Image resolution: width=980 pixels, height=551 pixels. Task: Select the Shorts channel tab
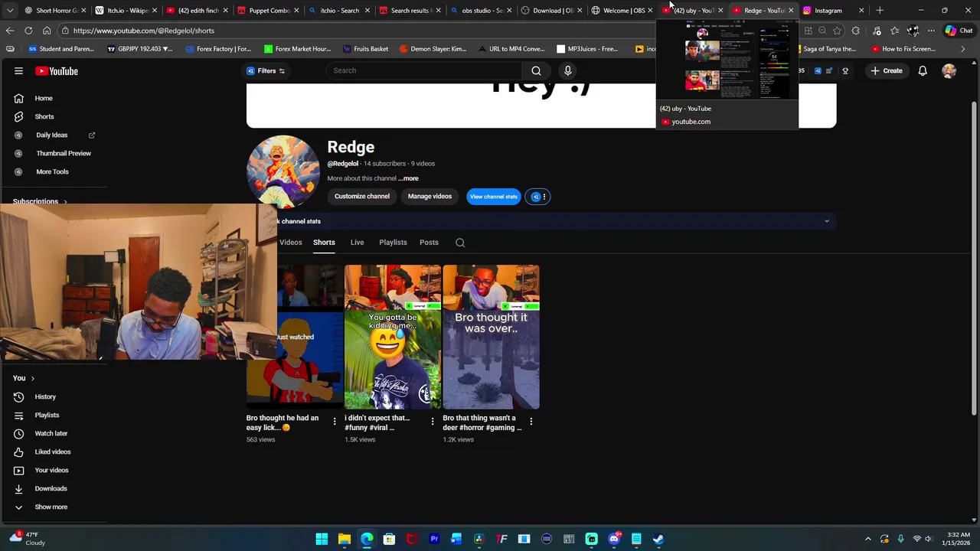324,242
